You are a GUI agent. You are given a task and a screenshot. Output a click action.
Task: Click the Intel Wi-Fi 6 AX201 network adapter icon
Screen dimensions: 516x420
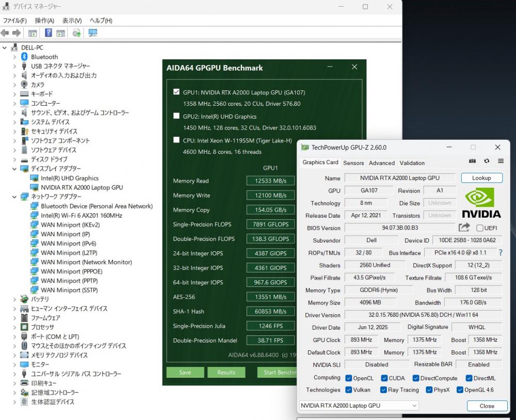pos(34,215)
